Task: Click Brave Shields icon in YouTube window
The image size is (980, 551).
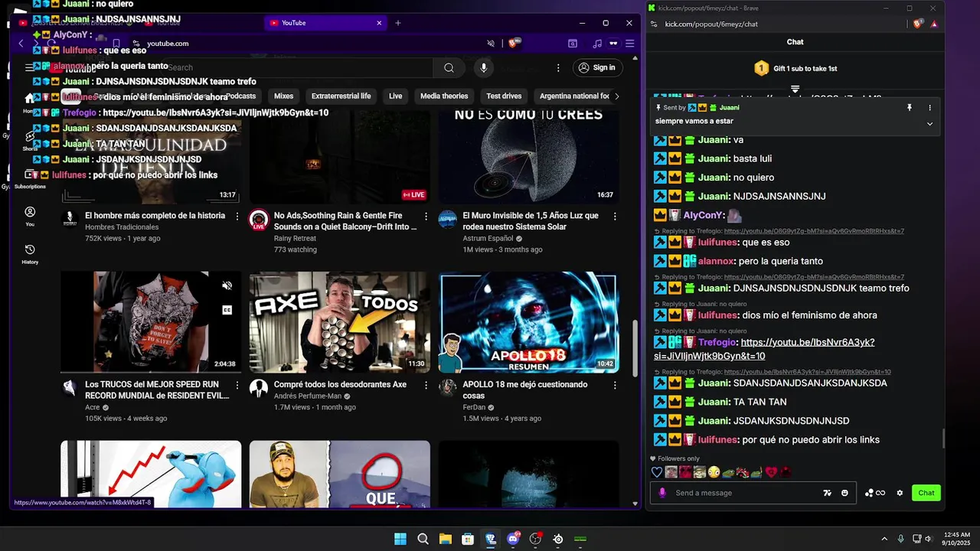Action: click(x=514, y=44)
